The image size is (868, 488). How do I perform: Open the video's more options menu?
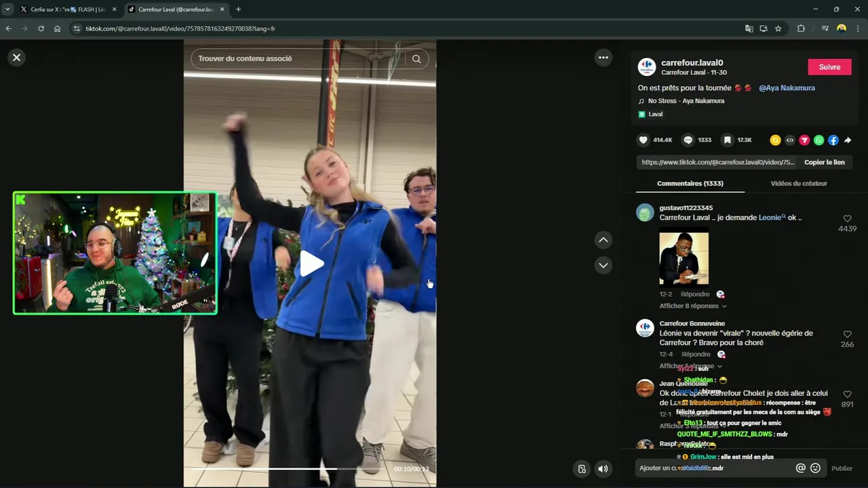click(x=603, y=58)
